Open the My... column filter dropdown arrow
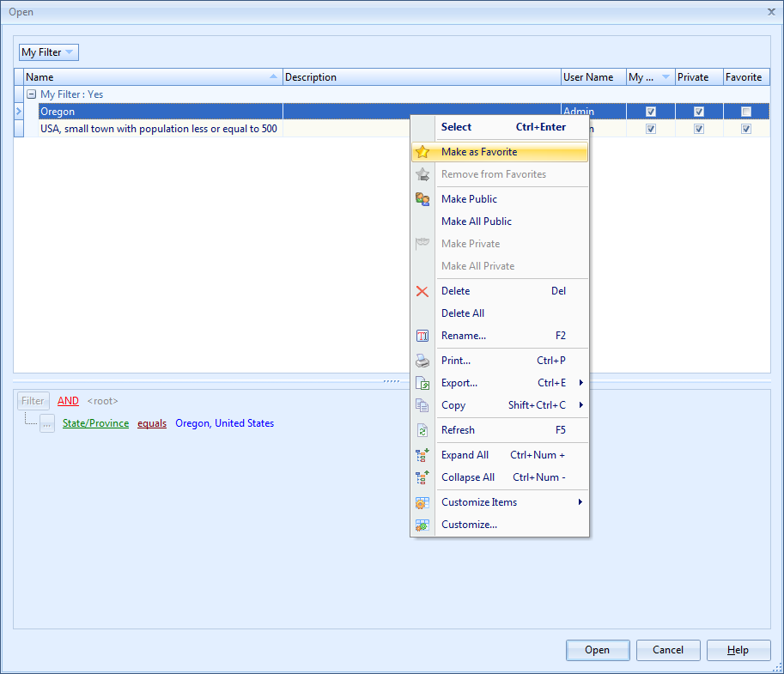Screen dimensions: 784x674 tap(665, 77)
